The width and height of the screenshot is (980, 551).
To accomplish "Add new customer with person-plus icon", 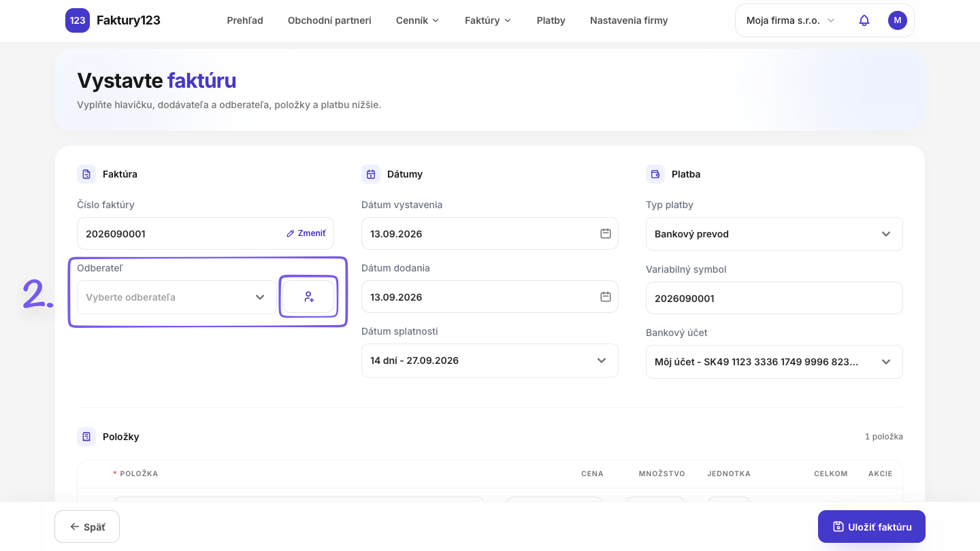I will pos(309,297).
